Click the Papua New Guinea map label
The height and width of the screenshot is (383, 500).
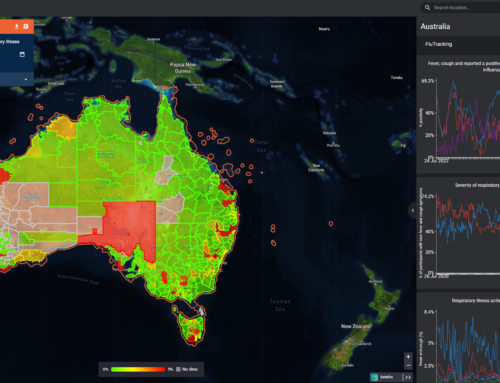(183, 68)
